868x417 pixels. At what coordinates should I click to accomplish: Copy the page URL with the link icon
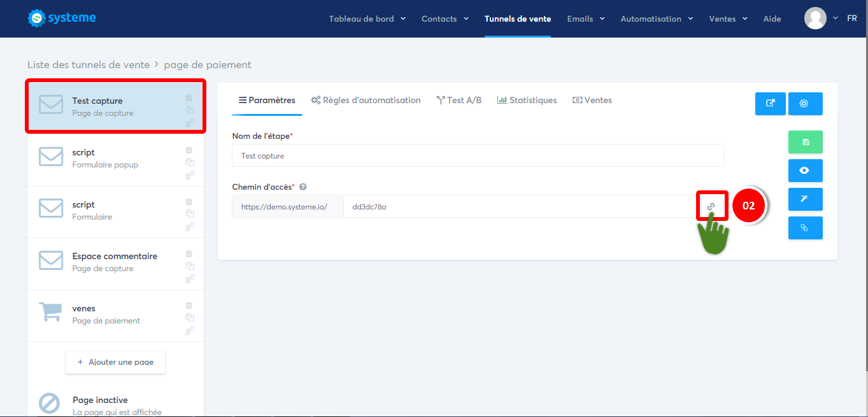(711, 206)
